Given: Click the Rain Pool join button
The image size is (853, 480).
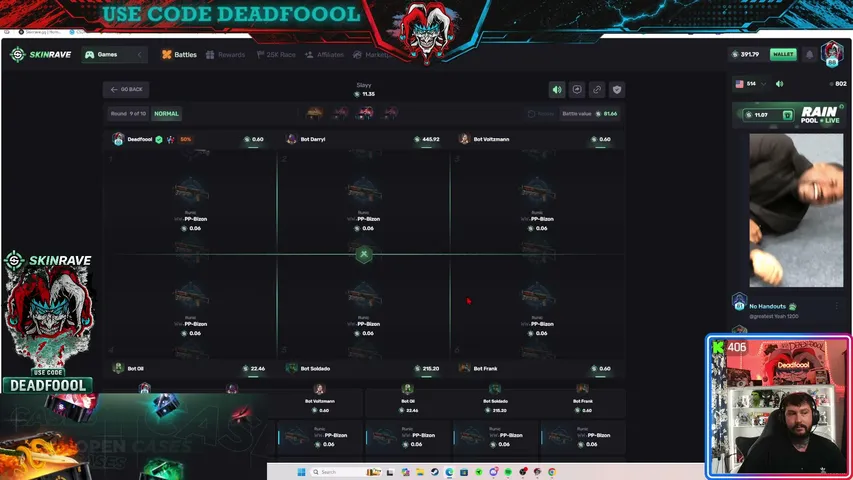Looking at the screenshot, I should point(787,115).
